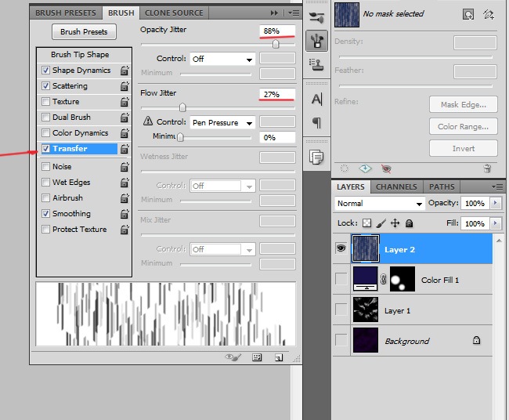Open the Paragraph panel icon
Viewport: 509px width, 420px height.
(x=317, y=122)
